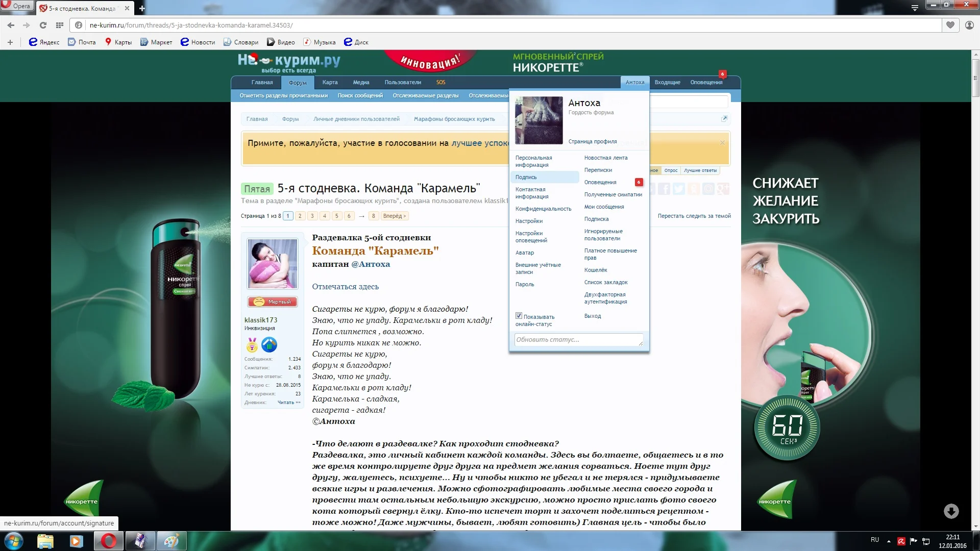Share the thread on Facebook
The image size is (980, 551).
pos(665,189)
